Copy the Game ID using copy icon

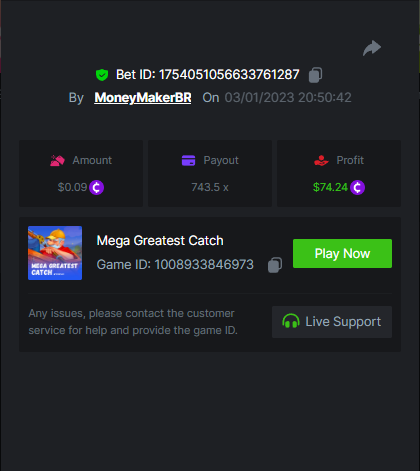point(275,265)
